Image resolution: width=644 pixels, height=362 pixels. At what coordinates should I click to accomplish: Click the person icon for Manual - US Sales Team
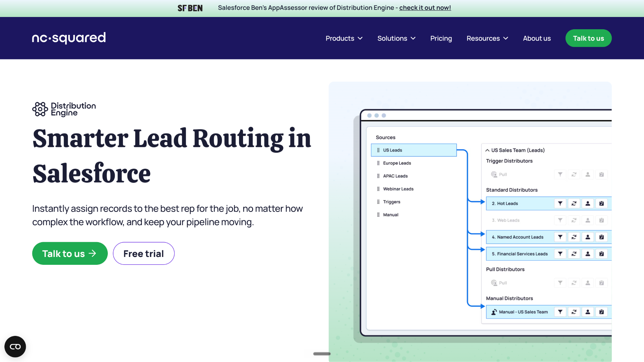[x=588, y=312]
